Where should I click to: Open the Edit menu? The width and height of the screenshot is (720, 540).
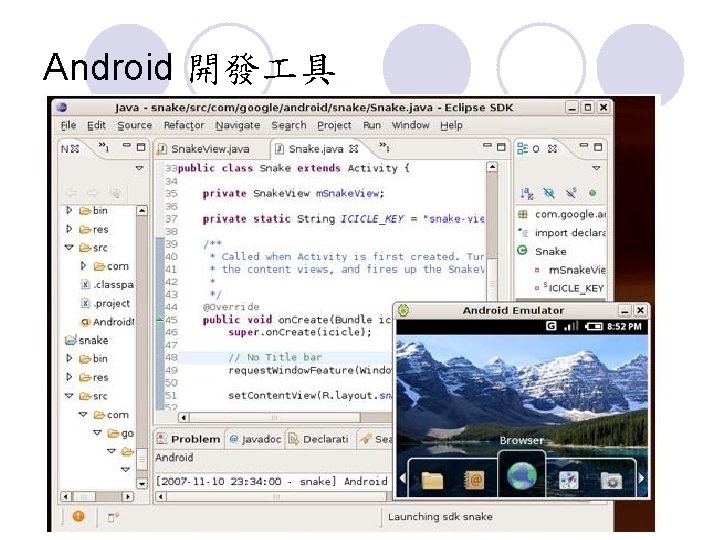(x=96, y=125)
